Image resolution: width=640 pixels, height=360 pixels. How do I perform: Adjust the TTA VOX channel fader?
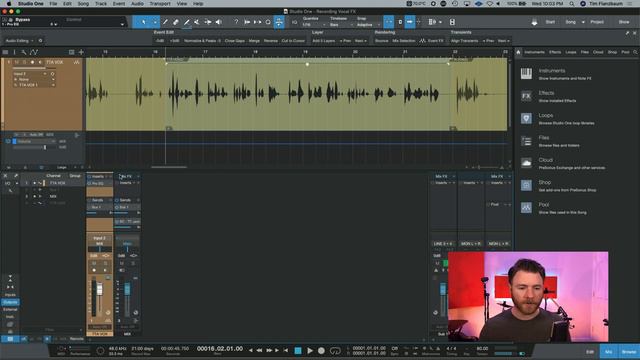99,290
